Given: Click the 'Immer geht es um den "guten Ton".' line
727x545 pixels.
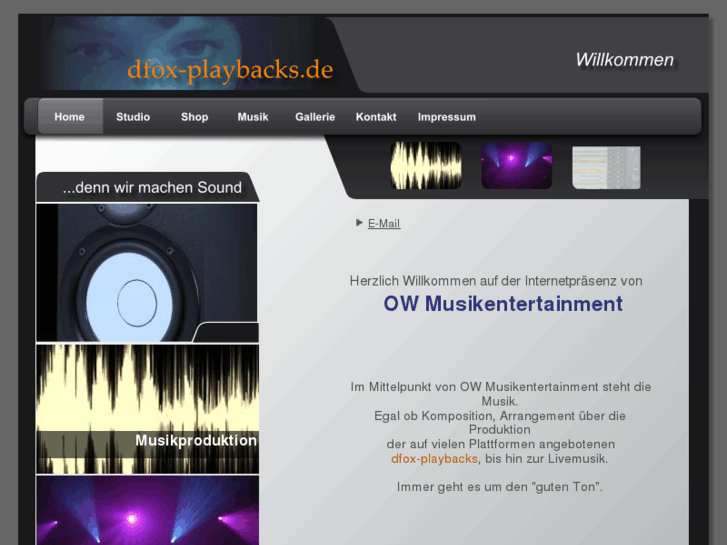Looking at the screenshot, I should click(x=499, y=487).
